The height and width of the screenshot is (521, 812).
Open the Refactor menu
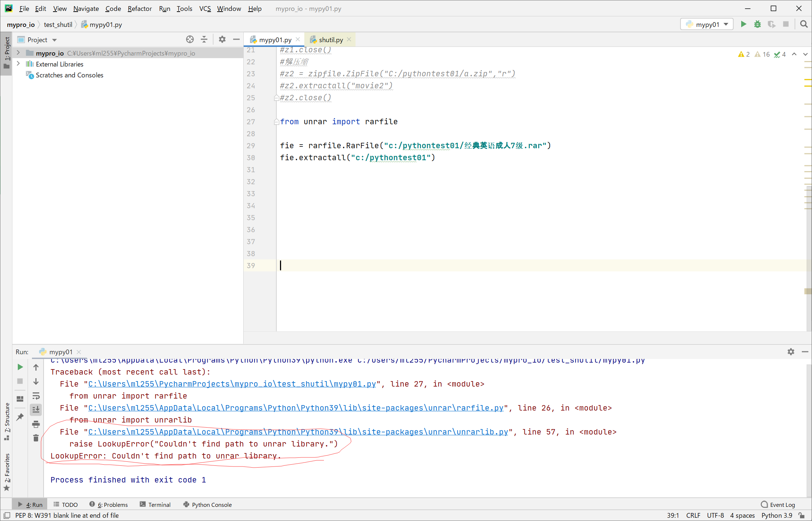139,8
